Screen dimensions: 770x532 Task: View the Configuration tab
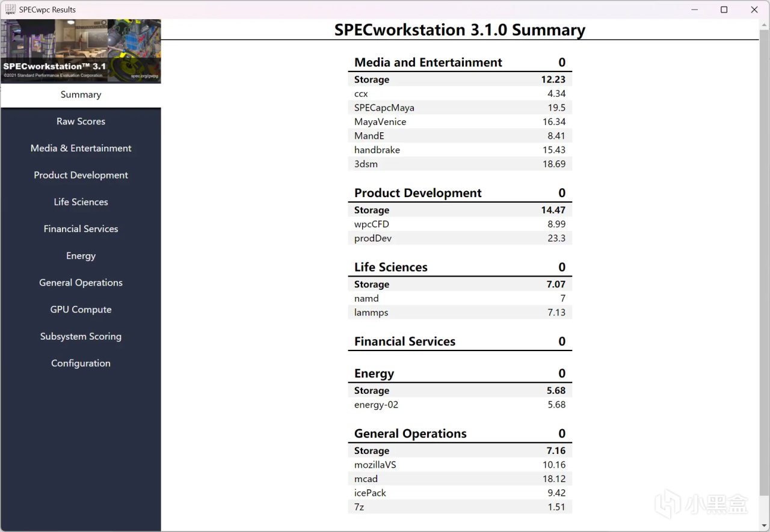tap(81, 363)
